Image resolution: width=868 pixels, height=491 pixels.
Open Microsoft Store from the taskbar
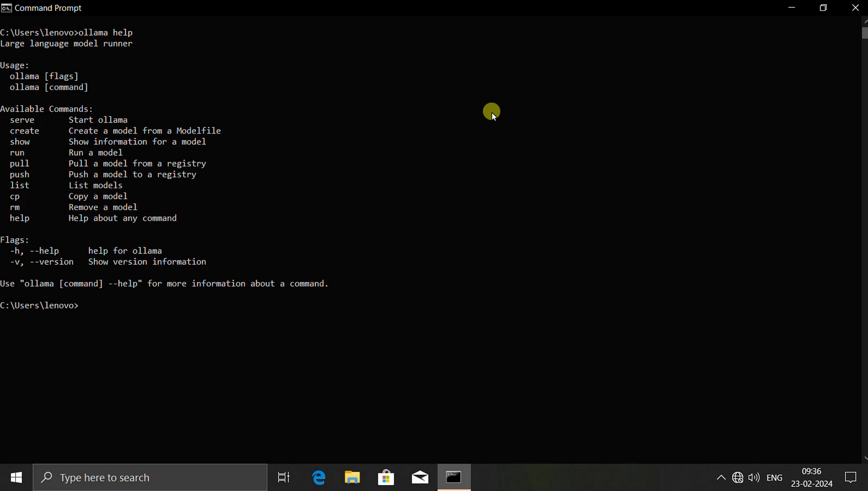tap(386, 477)
